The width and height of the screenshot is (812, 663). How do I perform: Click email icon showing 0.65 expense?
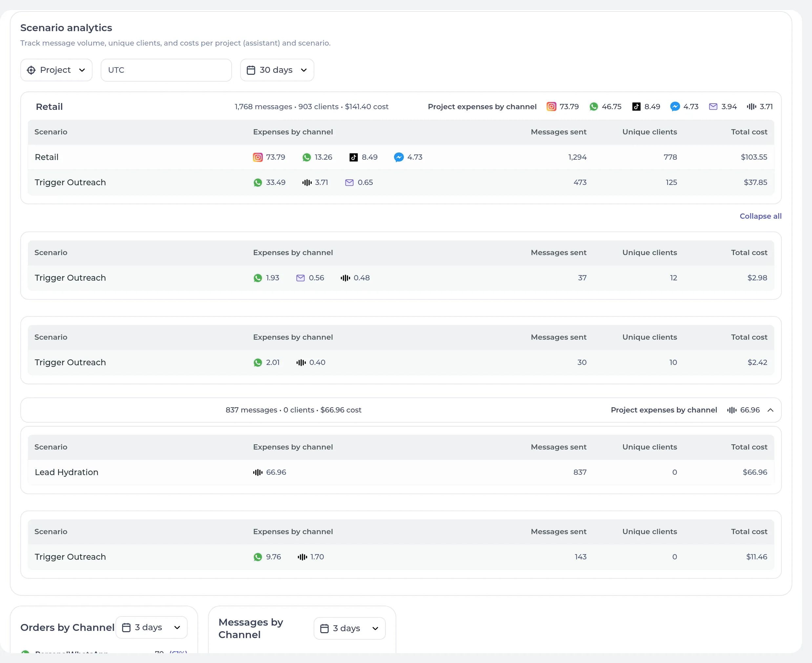point(349,183)
